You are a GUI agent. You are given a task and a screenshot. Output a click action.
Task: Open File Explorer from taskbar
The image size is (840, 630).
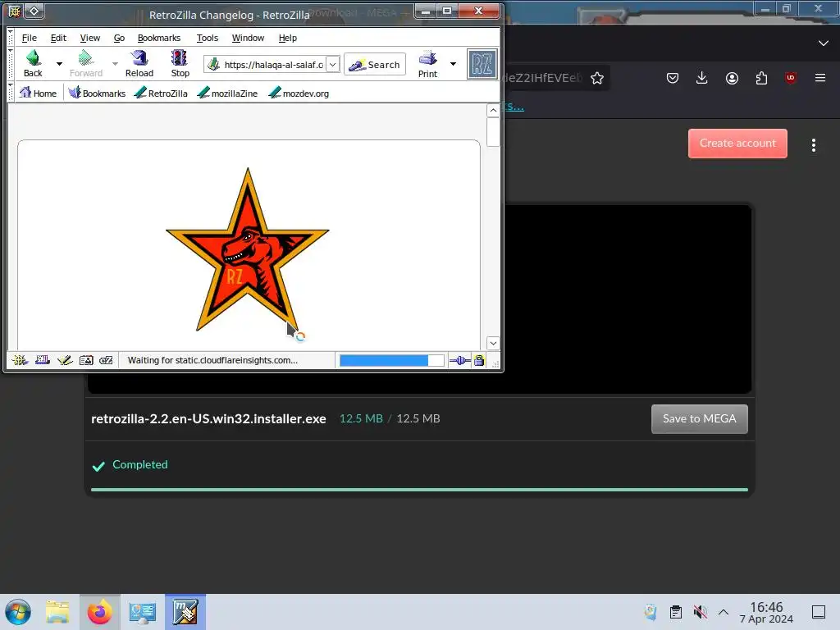57,612
